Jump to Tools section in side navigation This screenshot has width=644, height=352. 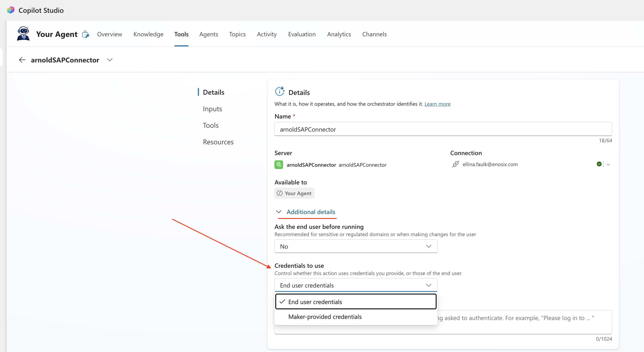(x=211, y=125)
